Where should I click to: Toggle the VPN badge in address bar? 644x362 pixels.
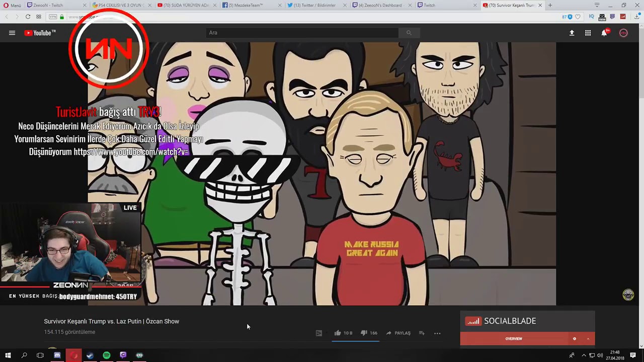pos(53,17)
